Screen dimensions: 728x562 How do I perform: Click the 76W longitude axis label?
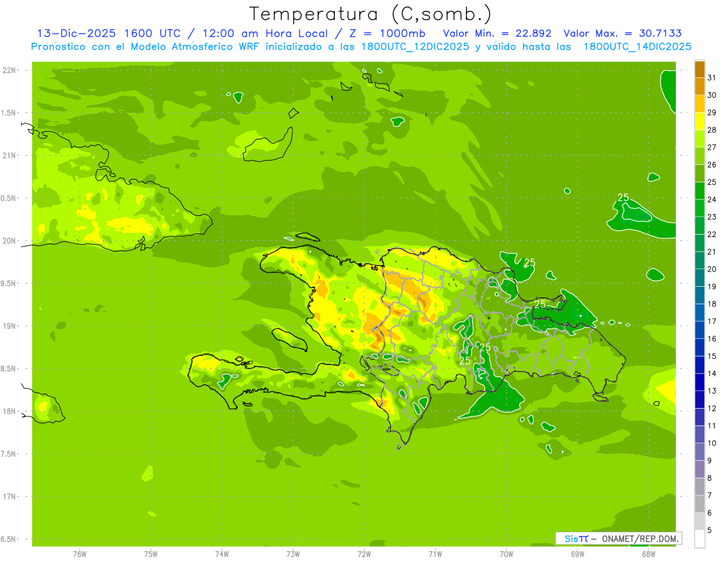(79, 554)
